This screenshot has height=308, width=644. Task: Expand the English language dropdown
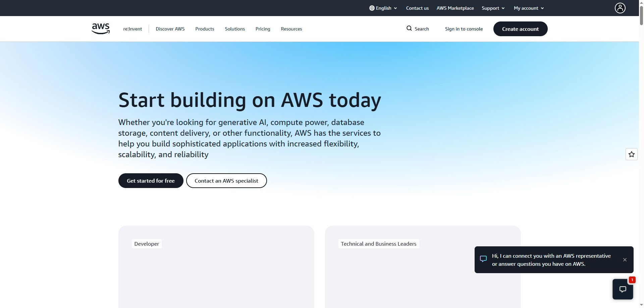pyautogui.click(x=383, y=8)
